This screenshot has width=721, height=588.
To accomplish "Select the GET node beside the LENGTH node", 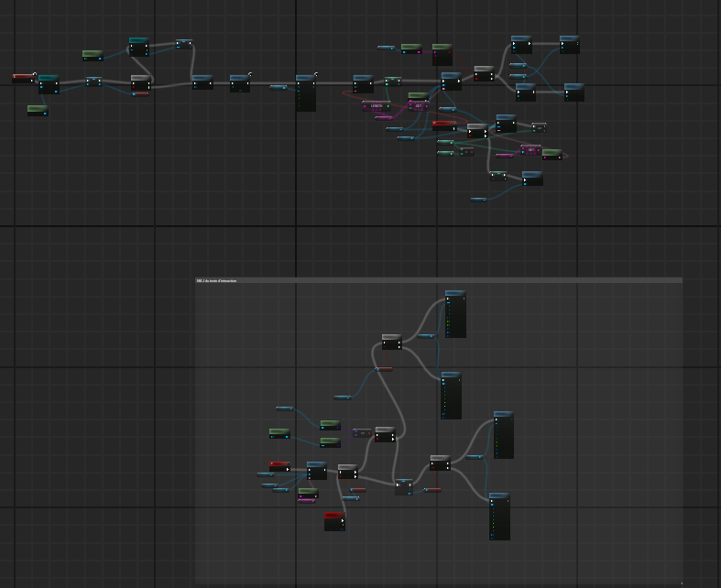I will (x=419, y=106).
